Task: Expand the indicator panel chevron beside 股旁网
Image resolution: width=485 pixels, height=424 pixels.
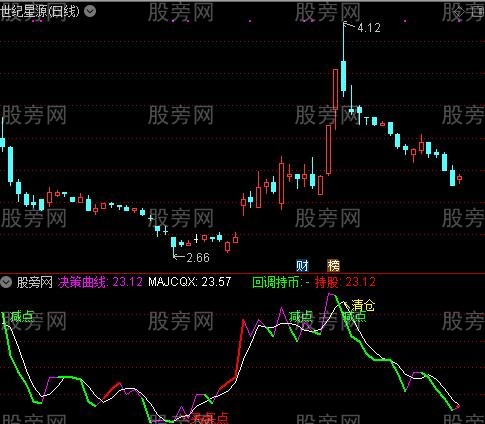Action: point(6,282)
